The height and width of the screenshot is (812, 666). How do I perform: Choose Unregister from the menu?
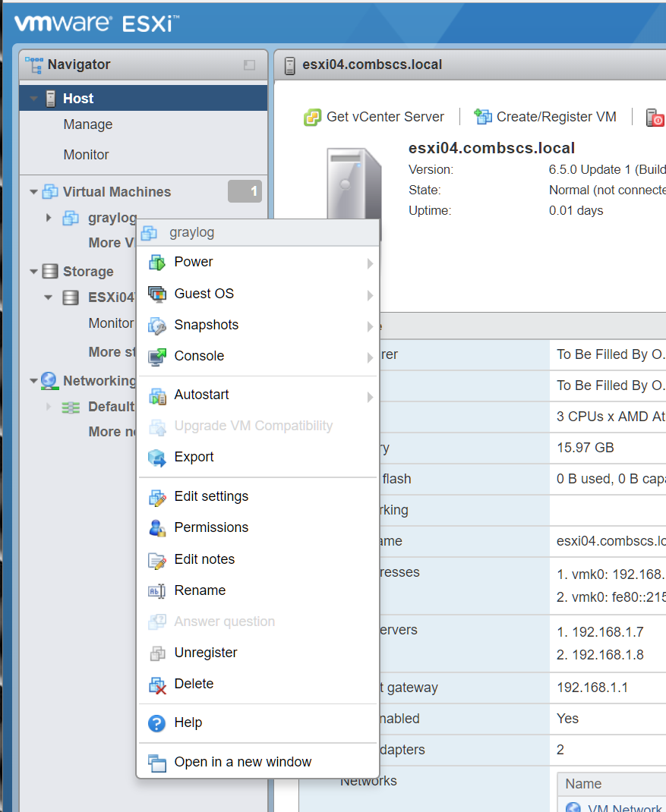point(258,653)
